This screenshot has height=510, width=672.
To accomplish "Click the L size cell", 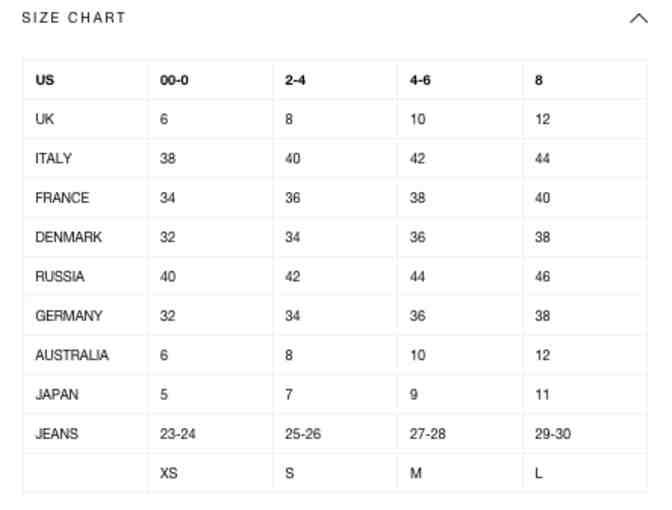I will pos(539,473).
